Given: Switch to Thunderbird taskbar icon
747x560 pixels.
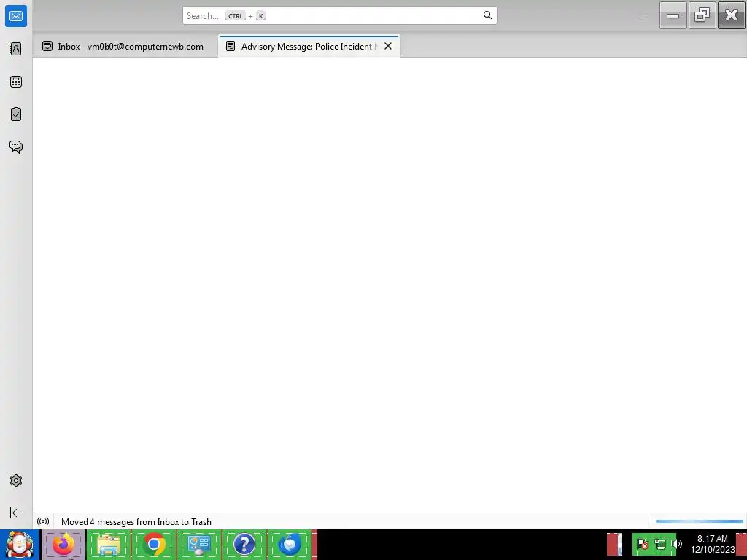Looking at the screenshot, I should click(x=289, y=545).
